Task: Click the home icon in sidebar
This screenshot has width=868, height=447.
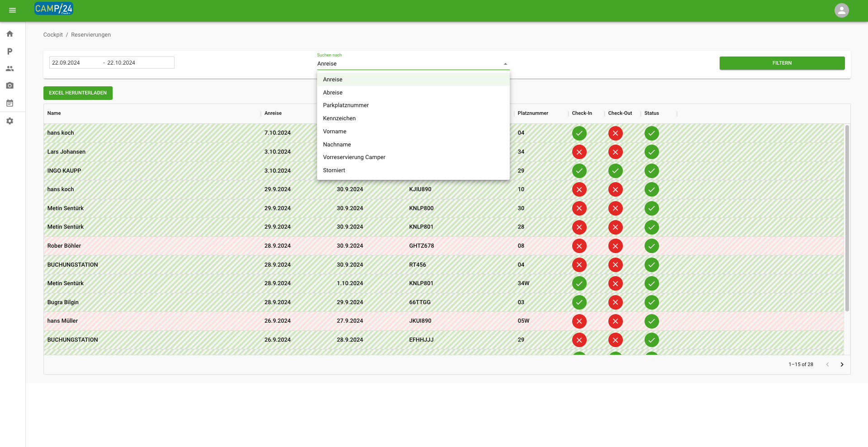Action: click(x=9, y=34)
